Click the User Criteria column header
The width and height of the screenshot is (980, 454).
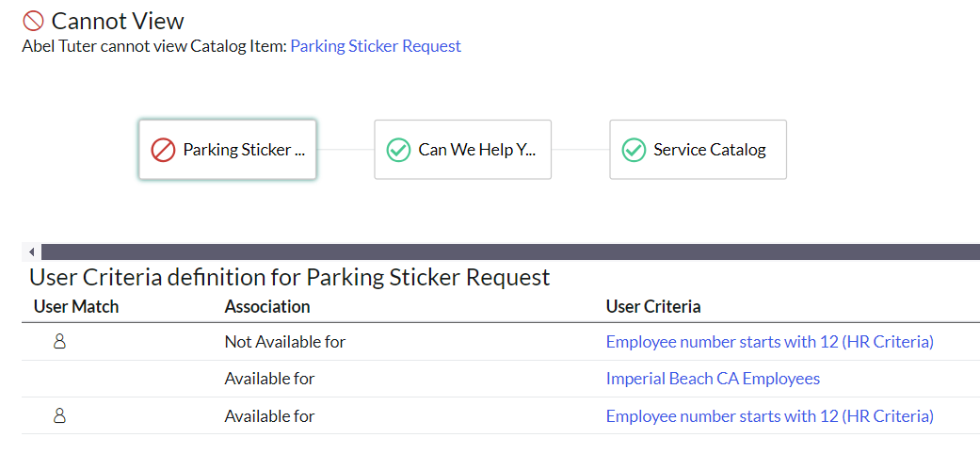[652, 306]
